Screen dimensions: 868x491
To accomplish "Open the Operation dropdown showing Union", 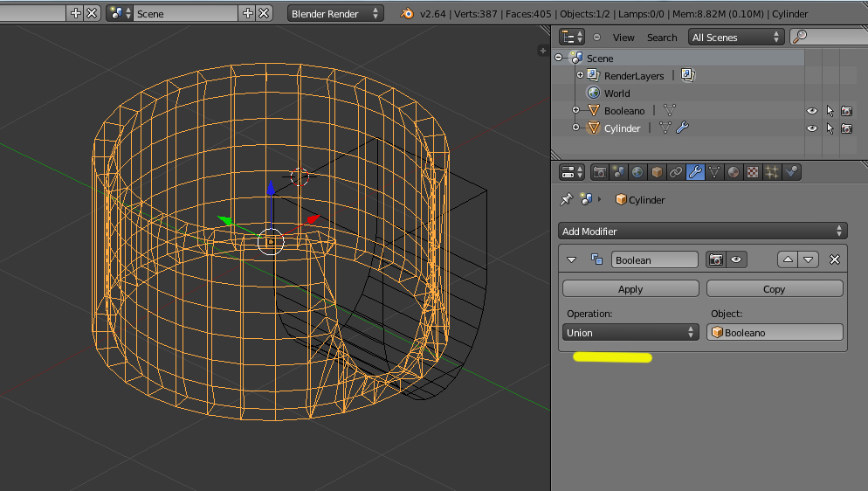I will (x=630, y=333).
